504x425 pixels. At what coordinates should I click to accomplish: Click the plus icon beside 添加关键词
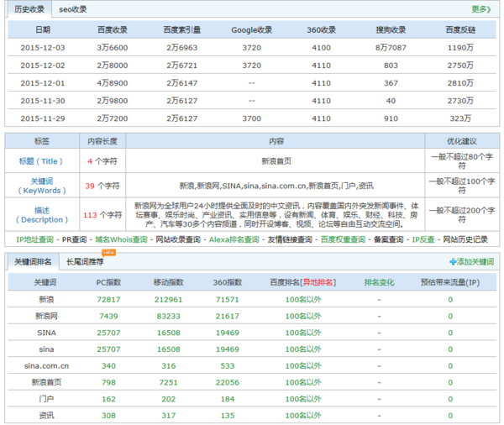tap(453, 262)
